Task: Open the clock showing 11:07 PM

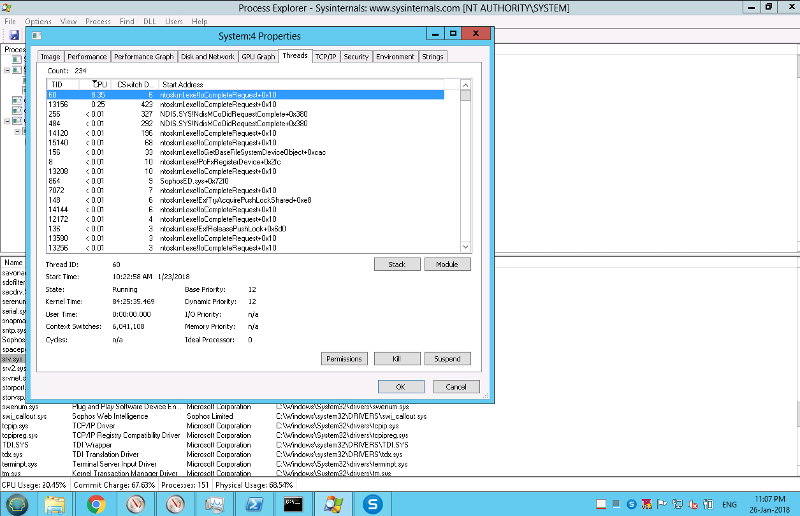Action: point(769,504)
